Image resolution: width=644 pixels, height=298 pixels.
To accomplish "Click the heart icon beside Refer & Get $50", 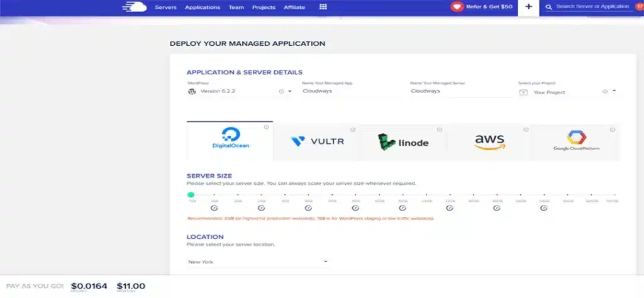I will [457, 7].
